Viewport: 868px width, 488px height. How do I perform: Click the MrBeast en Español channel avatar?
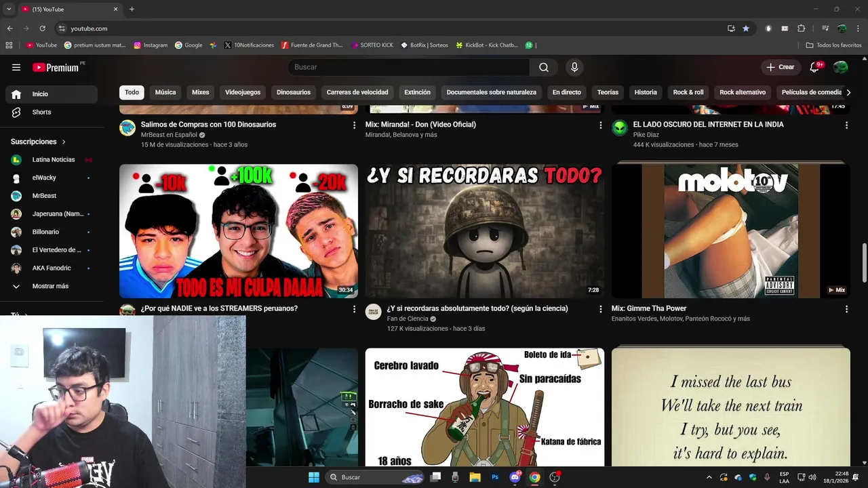[127, 128]
